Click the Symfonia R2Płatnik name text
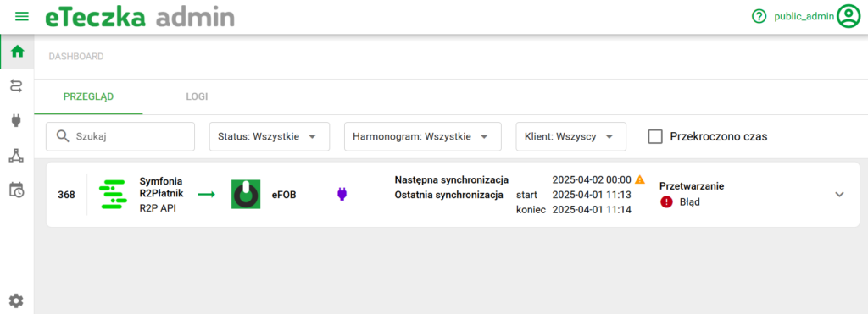The image size is (868, 314). point(161,187)
